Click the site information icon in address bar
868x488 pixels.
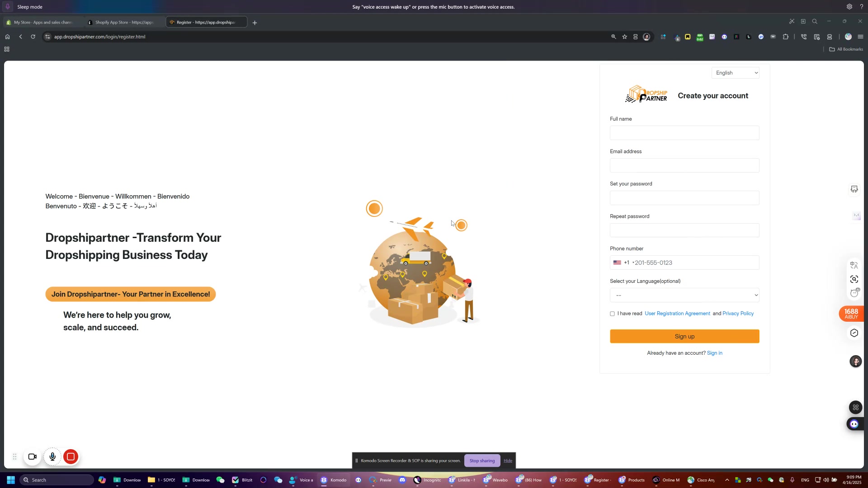(x=47, y=37)
